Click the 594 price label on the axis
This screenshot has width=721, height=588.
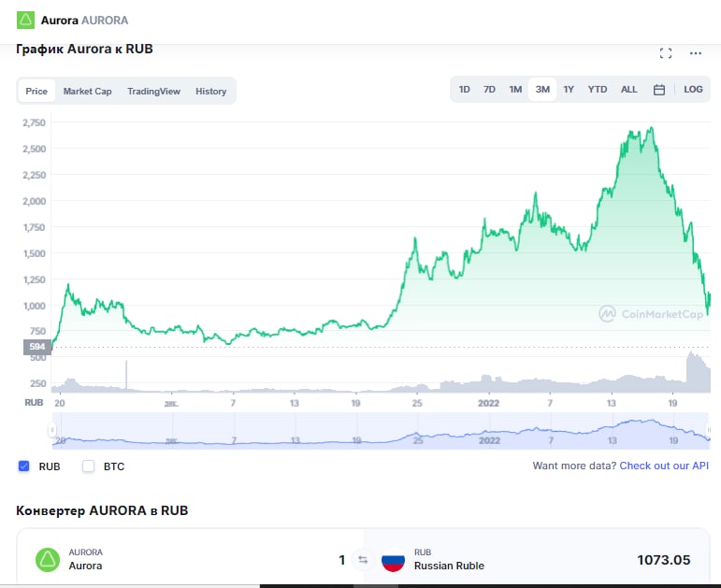[x=36, y=347]
